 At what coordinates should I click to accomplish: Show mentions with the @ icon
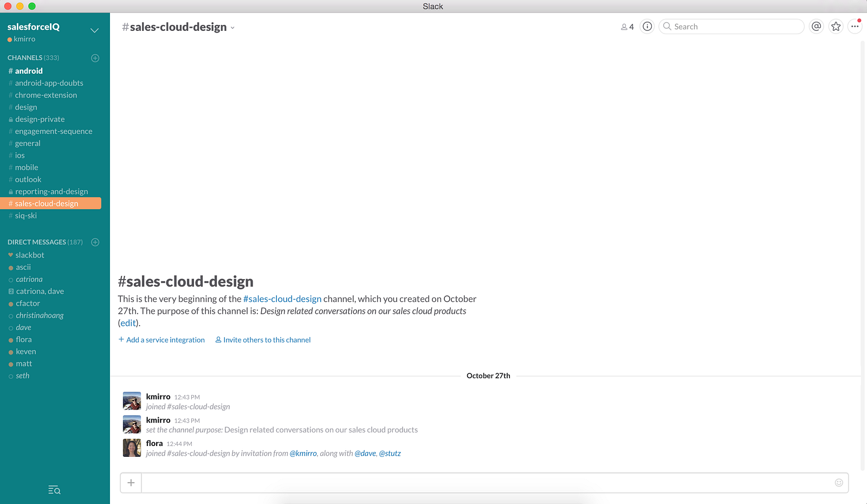tap(817, 27)
